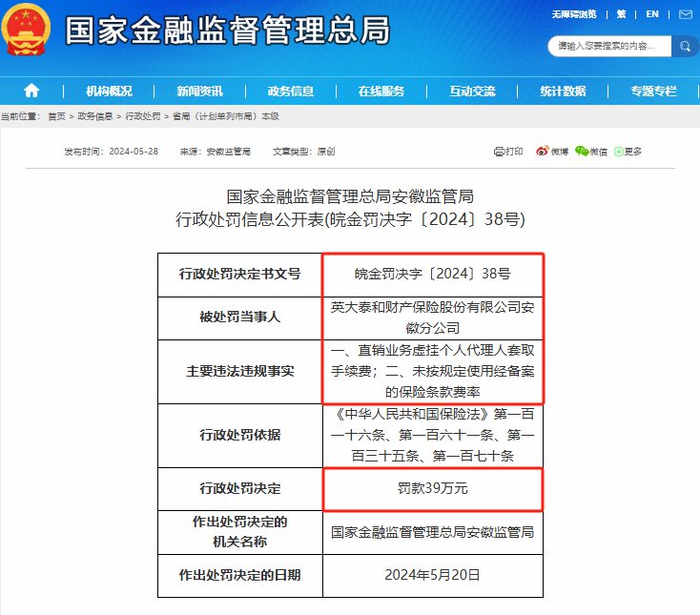Open the 机构概况 menu
This screenshot has width=700, height=615.
[109, 92]
